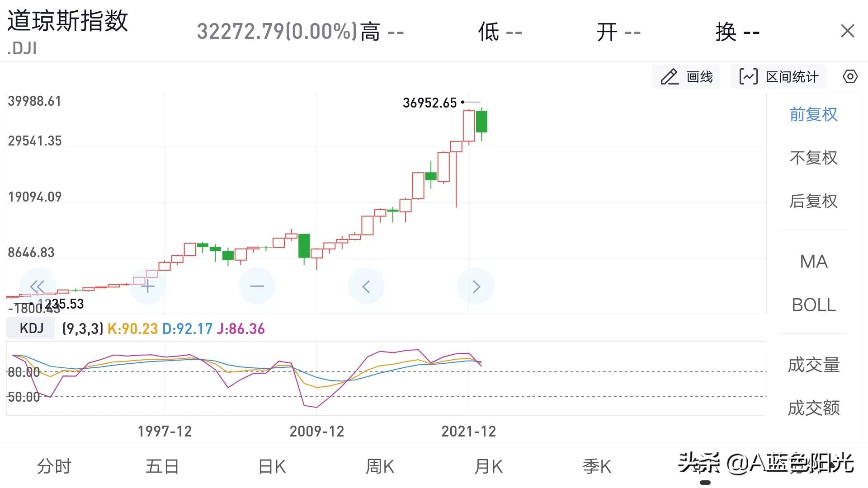868x488 pixels.
Task: Show 成交额 turnover panel
Action: [x=813, y=407]
